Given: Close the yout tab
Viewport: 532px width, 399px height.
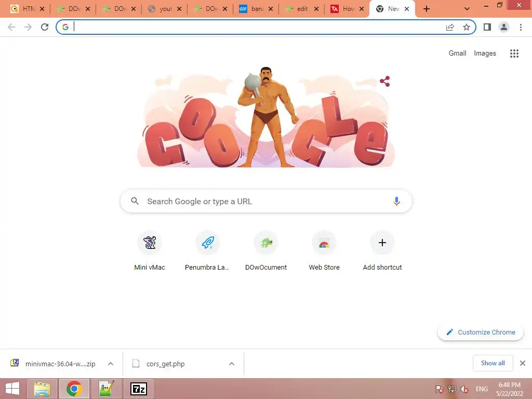Looking at the screenshot, I should [x=179, y=9].
